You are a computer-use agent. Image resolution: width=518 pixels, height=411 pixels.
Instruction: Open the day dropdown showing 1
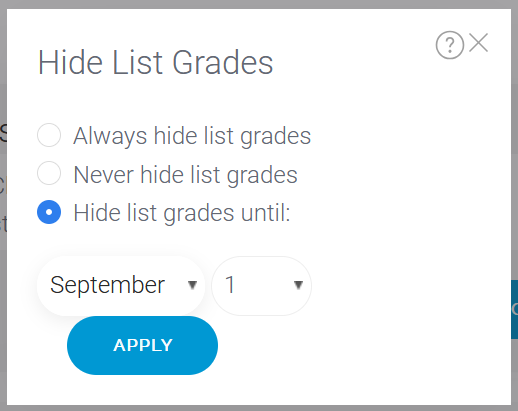tap(262, 286)
